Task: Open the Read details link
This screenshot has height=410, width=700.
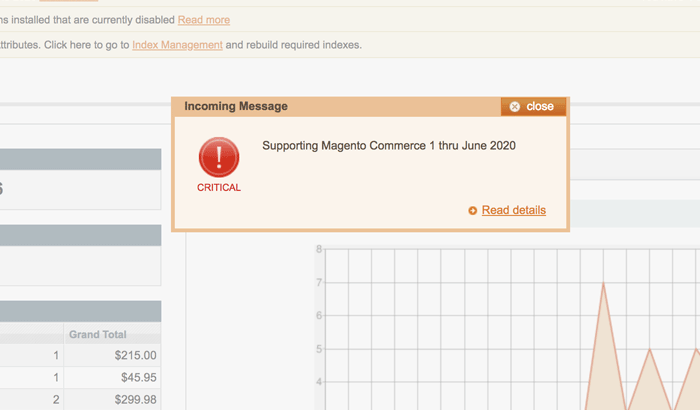Action: pyautogui.click(x=514, y=210)
